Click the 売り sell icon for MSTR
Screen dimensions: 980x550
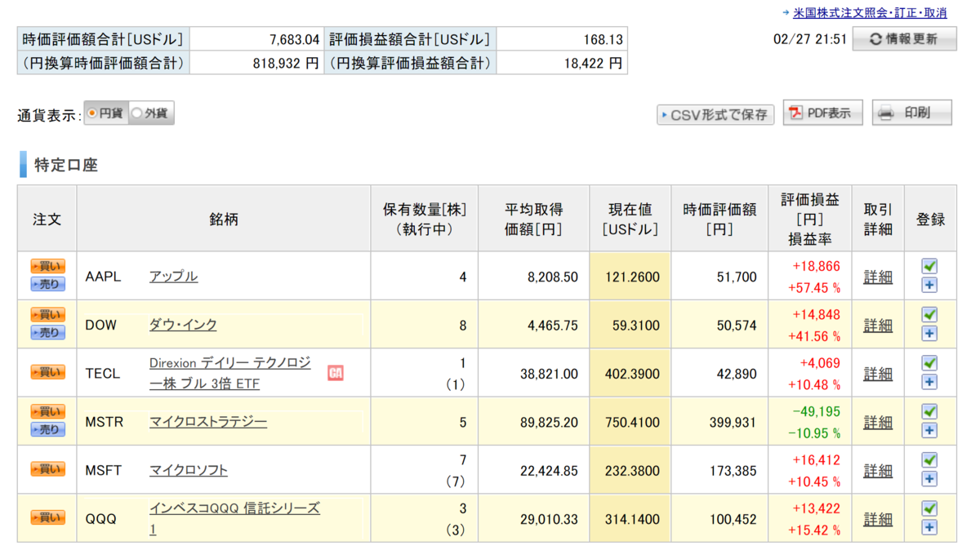[x=47, y=429]
